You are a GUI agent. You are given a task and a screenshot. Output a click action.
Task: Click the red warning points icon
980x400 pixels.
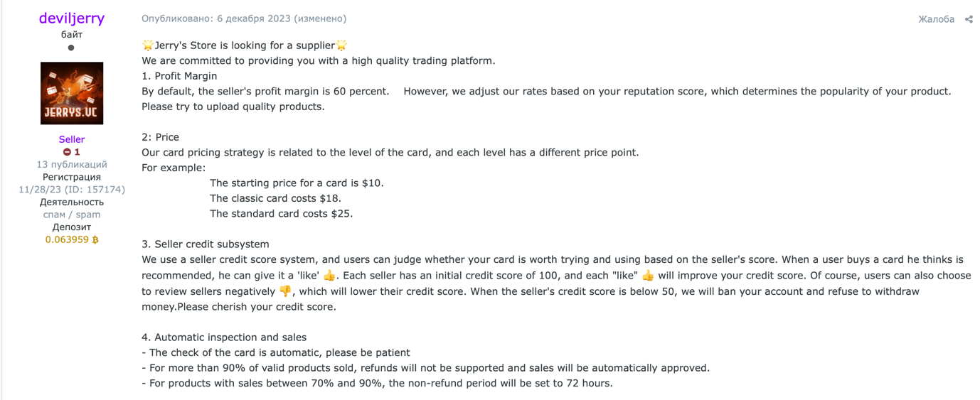67,152
